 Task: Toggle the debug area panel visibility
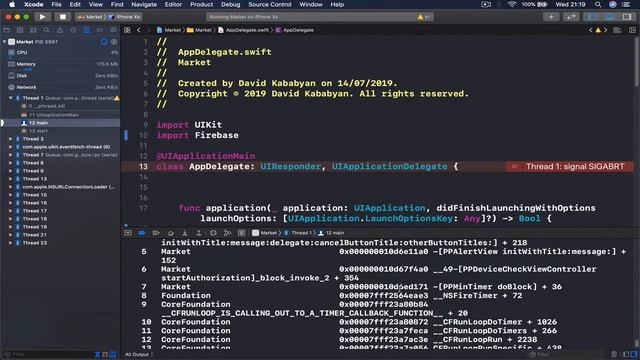point(609,17)
